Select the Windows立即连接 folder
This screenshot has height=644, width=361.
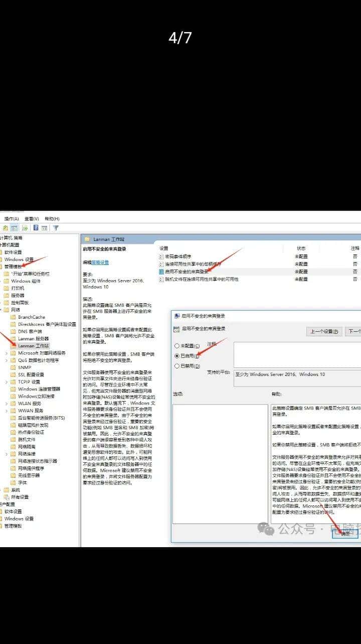tap(36, 396)
